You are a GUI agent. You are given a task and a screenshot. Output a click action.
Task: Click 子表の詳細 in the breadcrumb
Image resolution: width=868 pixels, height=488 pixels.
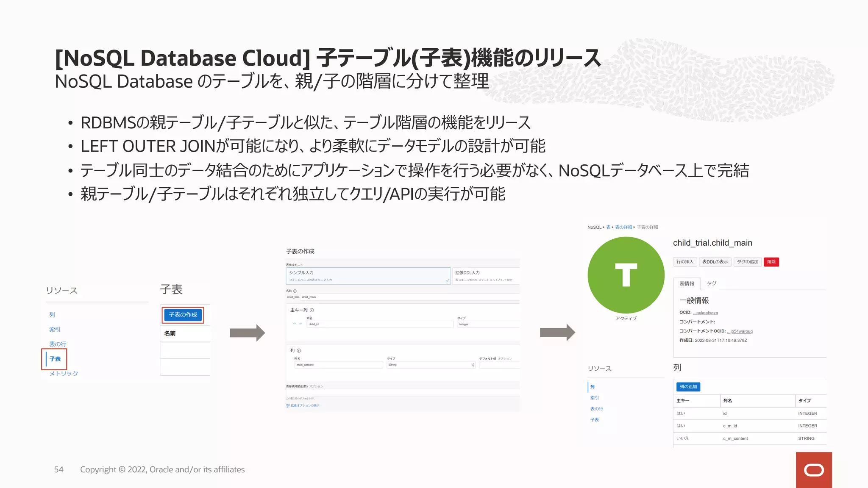[647, 227]
